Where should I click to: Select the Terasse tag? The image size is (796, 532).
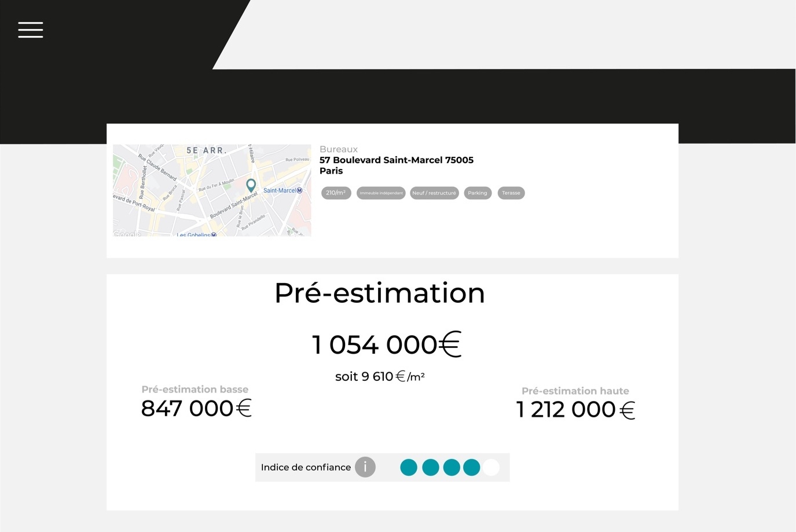511,193
